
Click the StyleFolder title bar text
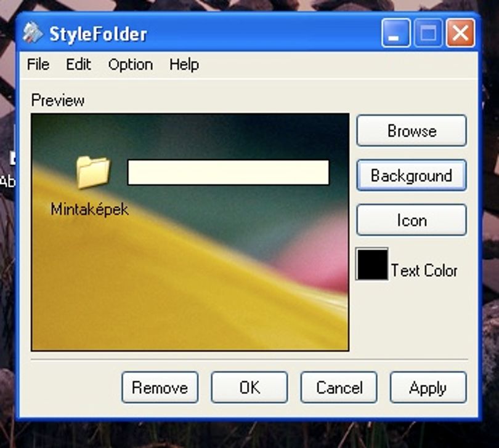(x=98, y=34)
